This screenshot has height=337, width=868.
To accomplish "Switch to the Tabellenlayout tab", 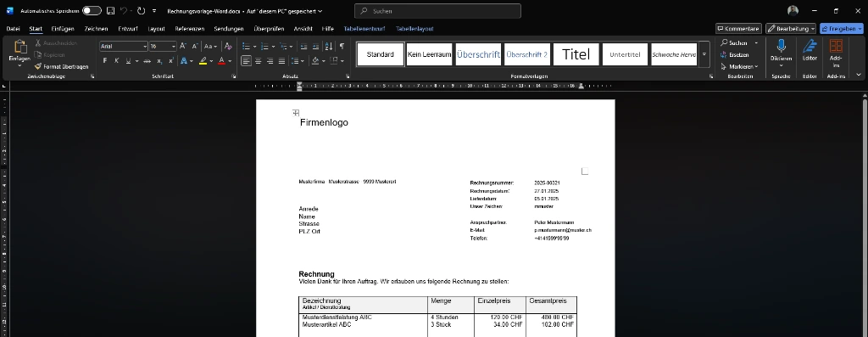I will pos(415,29).
